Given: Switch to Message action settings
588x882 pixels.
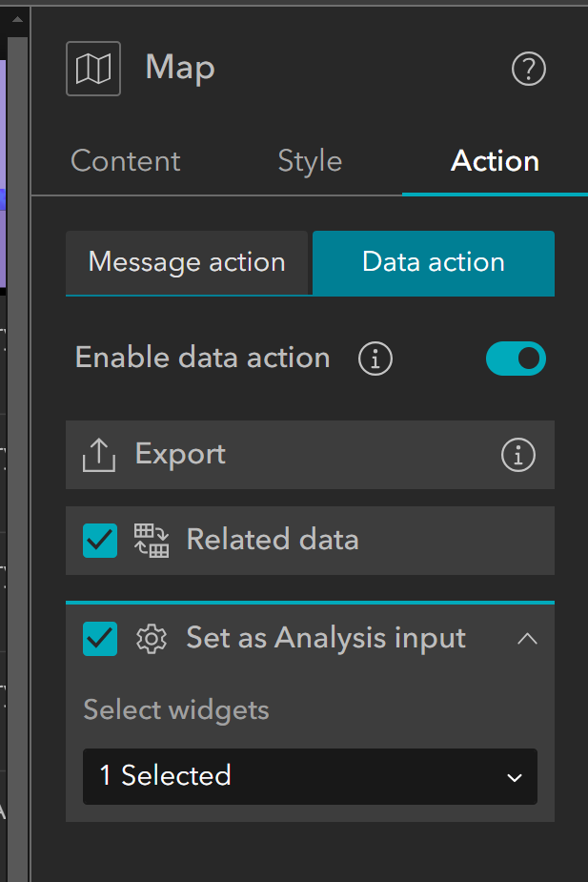Looking at the screenshot, I should [187, 262].
